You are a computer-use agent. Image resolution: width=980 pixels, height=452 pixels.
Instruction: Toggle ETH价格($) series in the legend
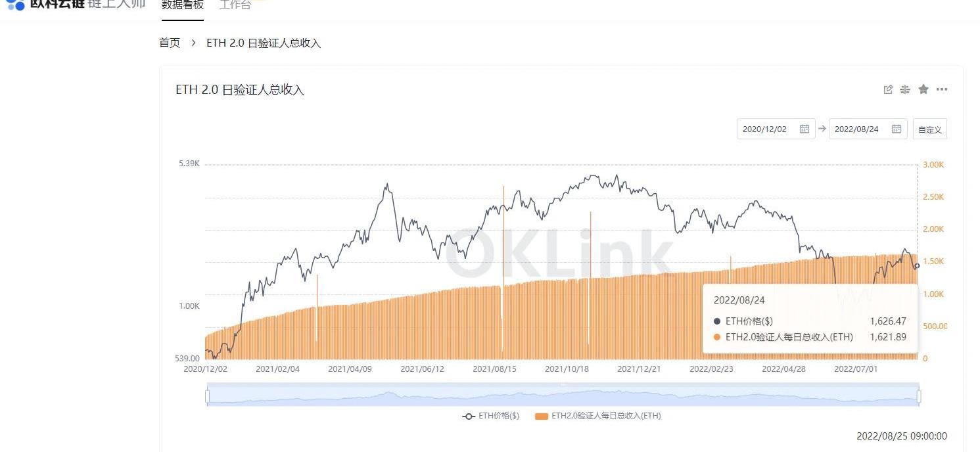(490, 416)
